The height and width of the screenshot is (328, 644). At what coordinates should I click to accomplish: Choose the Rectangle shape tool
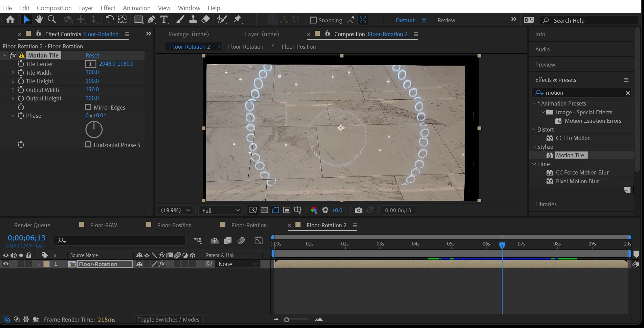point(138,20)
